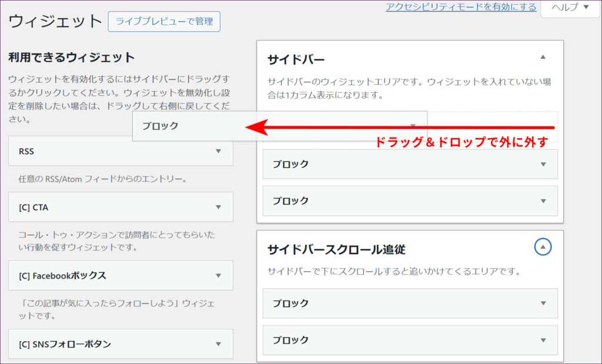Expand the [C] SNSフォローボタン widget arrow
Viewport: 602px width, 364px height.
(x=218, y=344)
